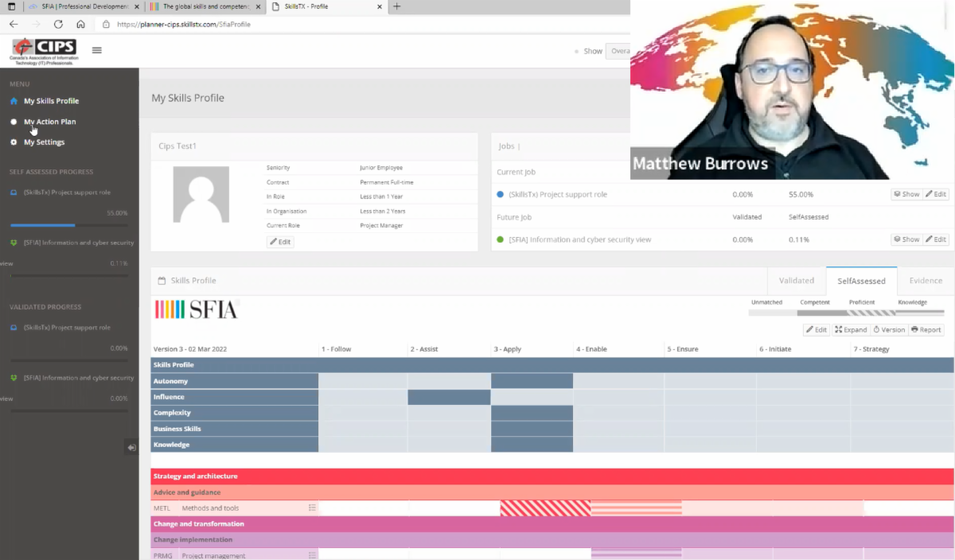Click the Strategy and architecture category bar
The width and height of the screenshot is (955, 560).
pyautogui.click(x=552, y=476)
